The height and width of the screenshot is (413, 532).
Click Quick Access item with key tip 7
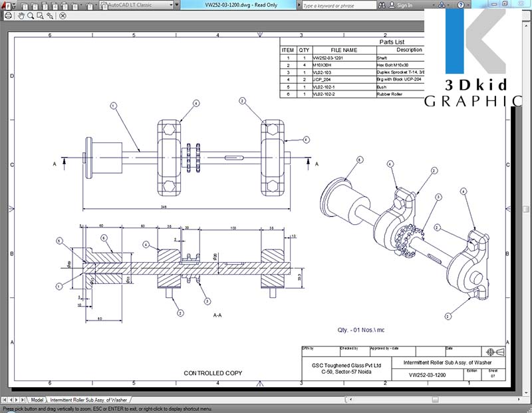[89, 6]
